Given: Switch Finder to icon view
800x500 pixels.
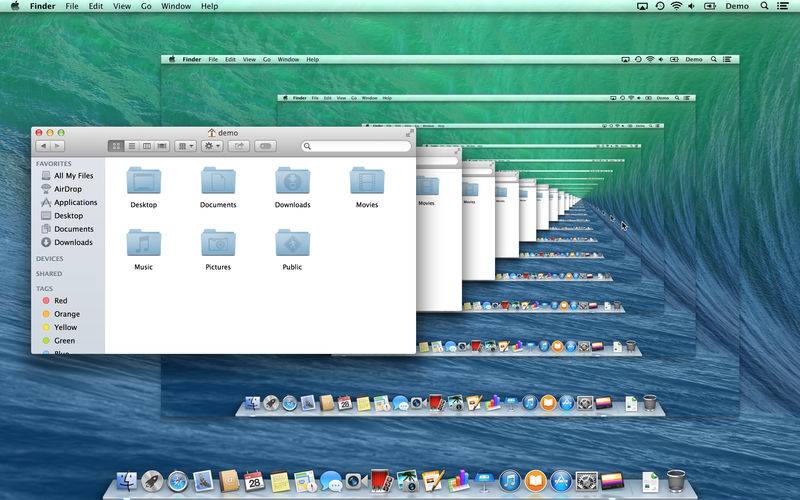Looking at the screenshot, I should [116, 146].
